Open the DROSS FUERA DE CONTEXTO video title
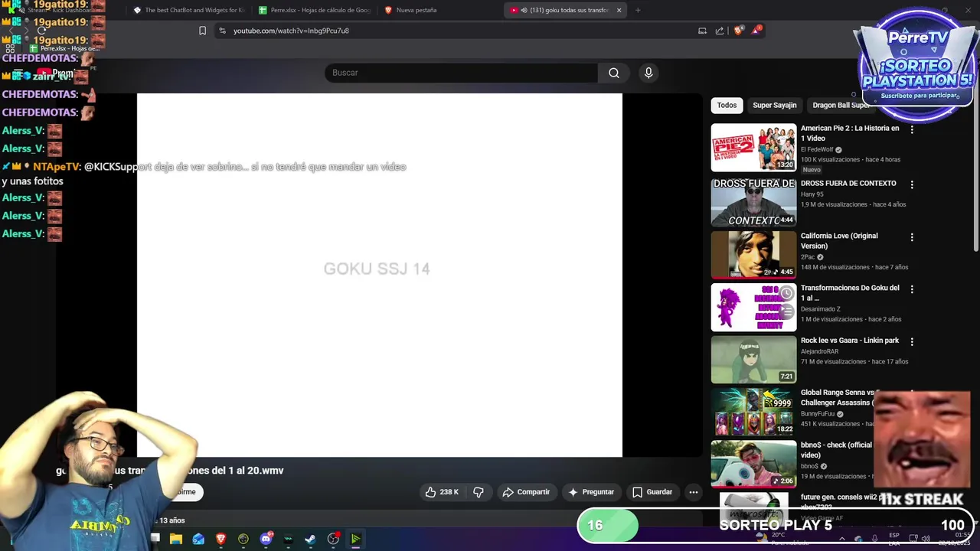 848,184
